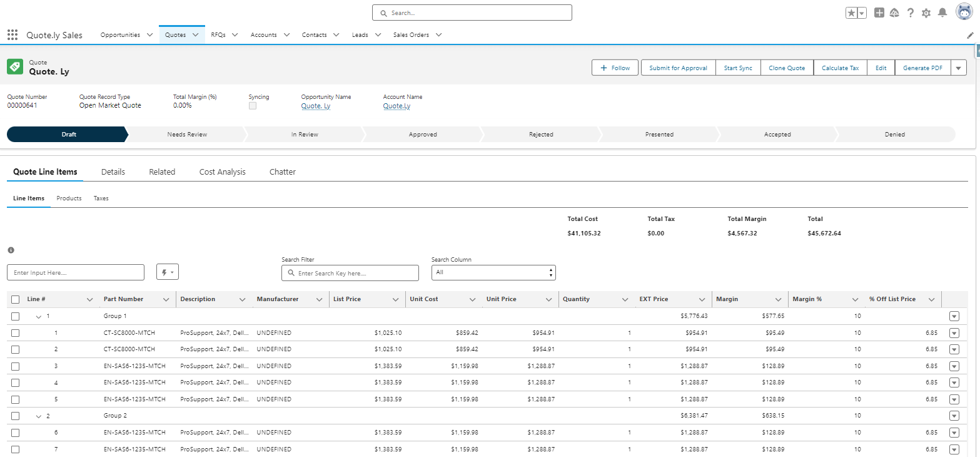This screenshot has width=980, height=457.
Task: Open row actions menu for line 6
Action: [954, 433]
